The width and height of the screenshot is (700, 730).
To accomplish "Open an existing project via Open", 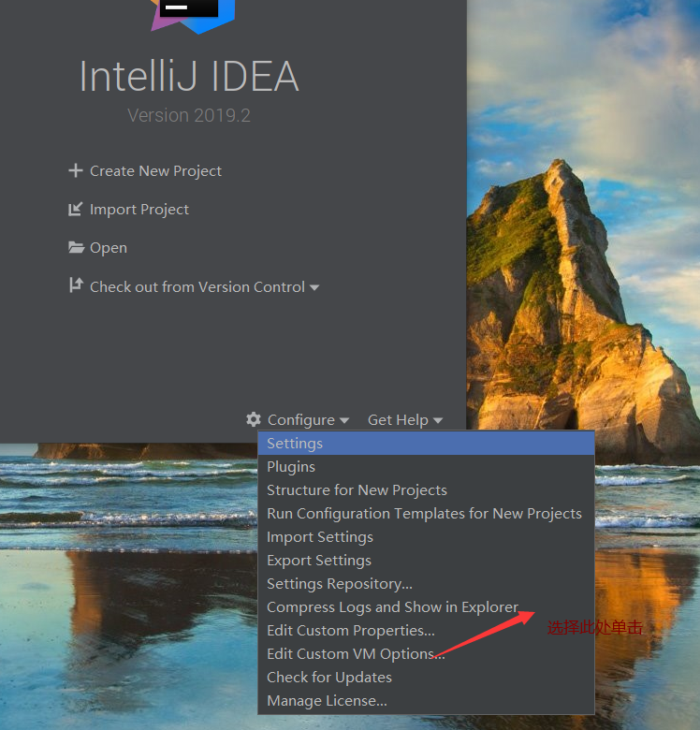I will [108, 248].
